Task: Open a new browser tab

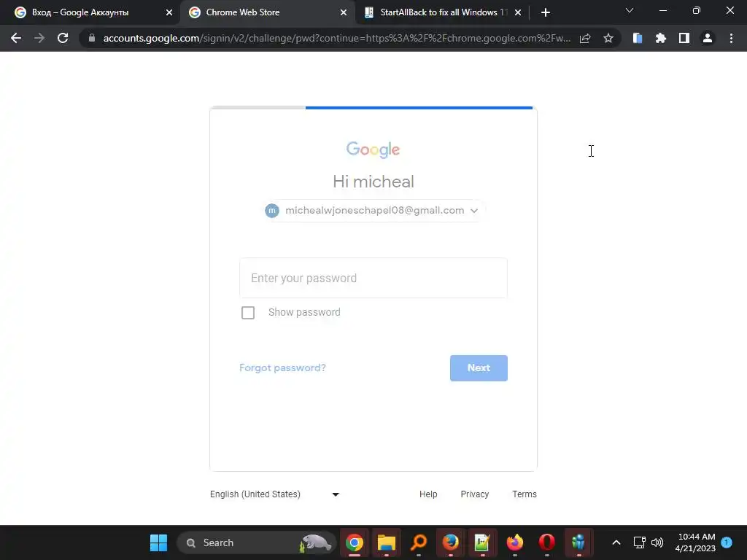Action: tap(546, 12)
